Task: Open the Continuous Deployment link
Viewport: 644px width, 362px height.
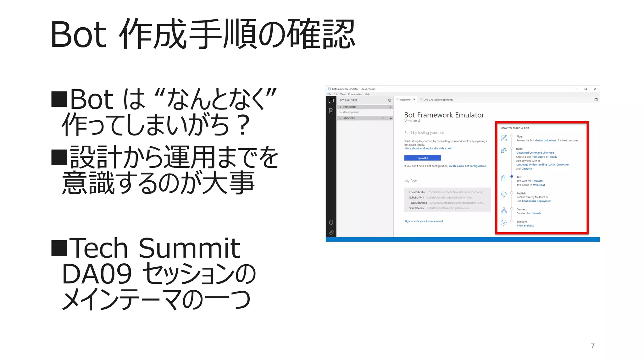Action: tap(536, 201)
